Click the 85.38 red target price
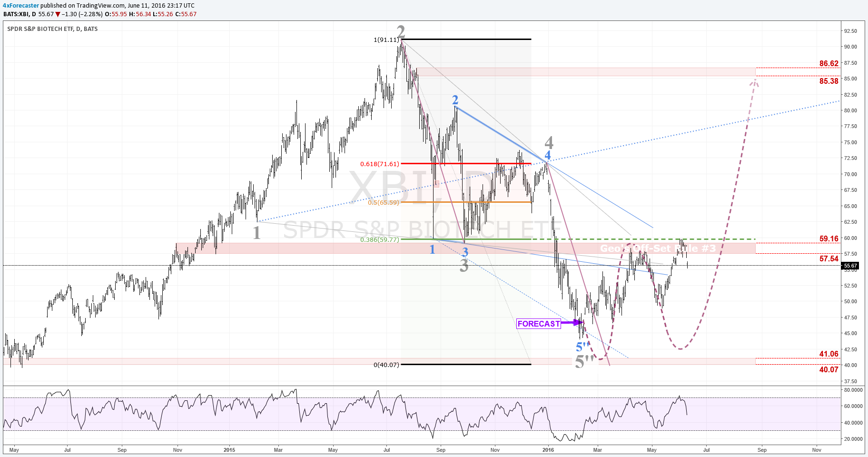The height and width of the screenshot is (457, 868). click(829, 81)
